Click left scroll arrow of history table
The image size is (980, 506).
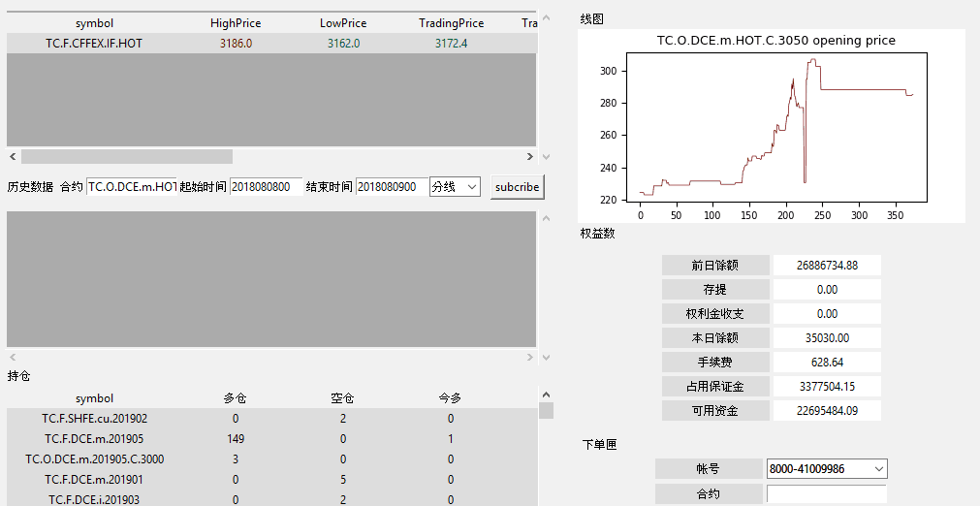[x=13, y=358]
